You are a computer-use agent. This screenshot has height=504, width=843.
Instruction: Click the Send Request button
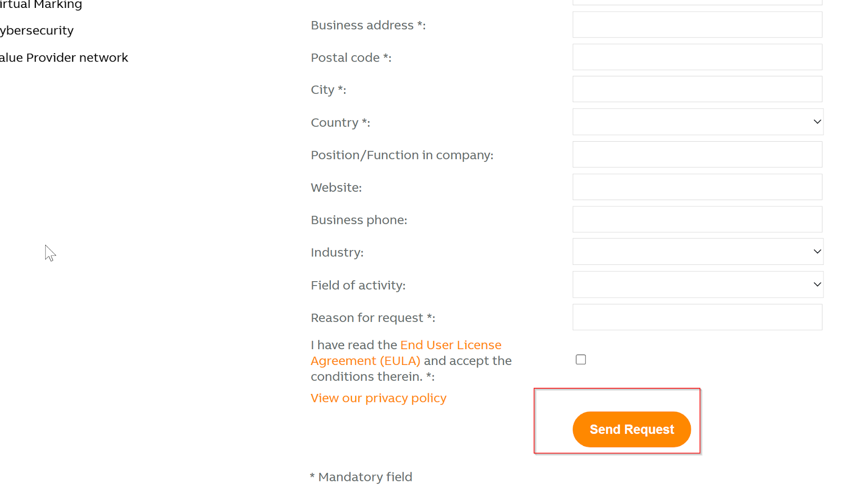[632, 429]
